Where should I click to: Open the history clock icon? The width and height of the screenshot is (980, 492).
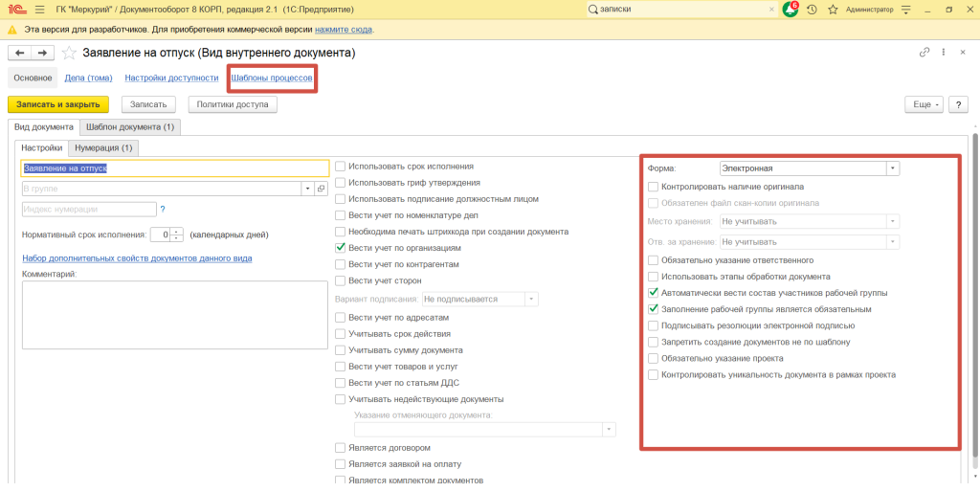[x=812, y=10]
